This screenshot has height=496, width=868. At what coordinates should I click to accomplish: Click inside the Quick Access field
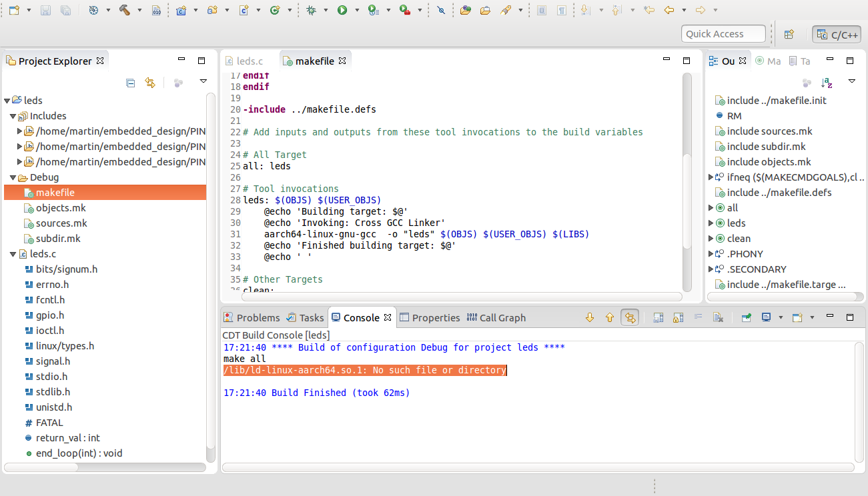click(x=723, y=33)
